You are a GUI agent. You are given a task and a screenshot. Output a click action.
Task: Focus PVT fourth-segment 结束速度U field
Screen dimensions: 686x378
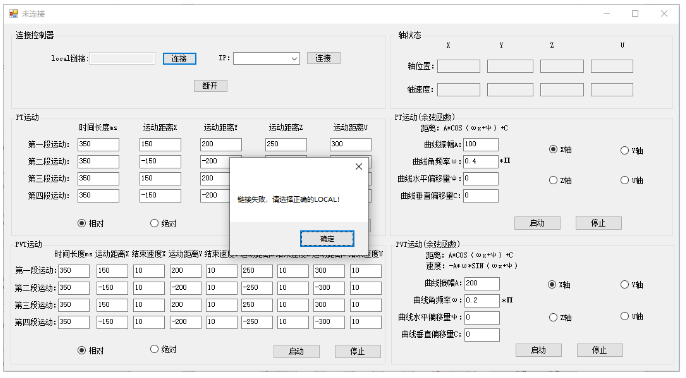tap(366, 322)
